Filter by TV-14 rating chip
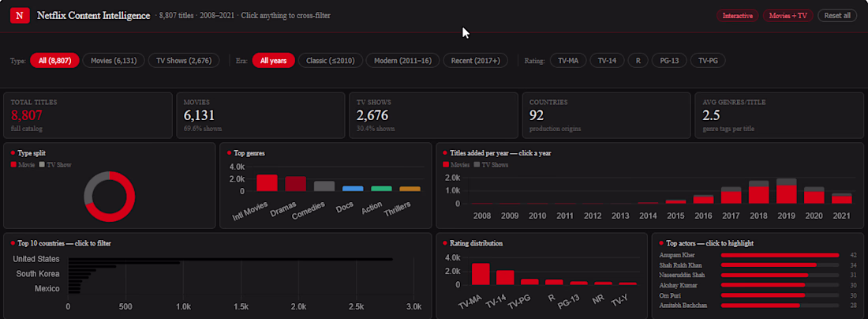Screen dimensions: 868x319 (608, 60)
